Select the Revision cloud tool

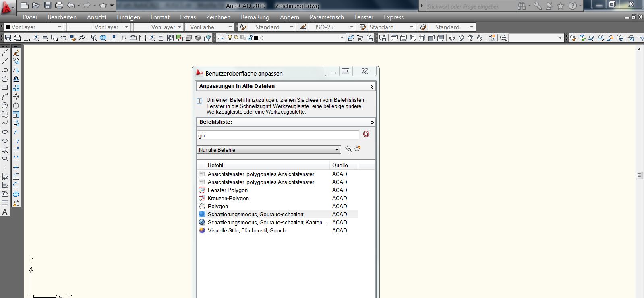(x=5, y=114)
